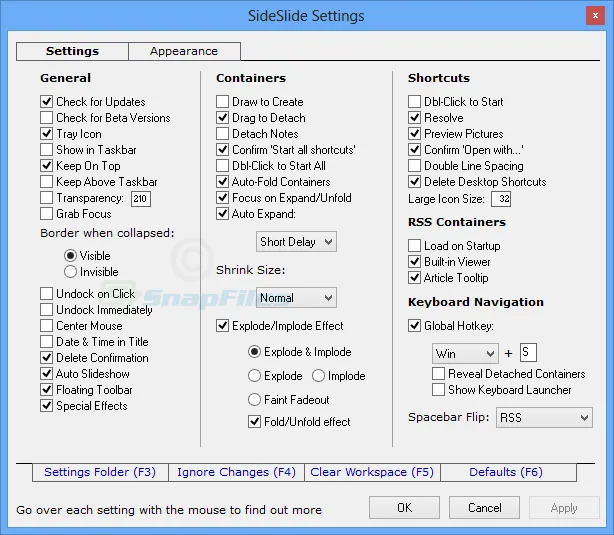Toggle Floating Toolbar checkbox
Screen dimensions: 614x535
(47, 390)
